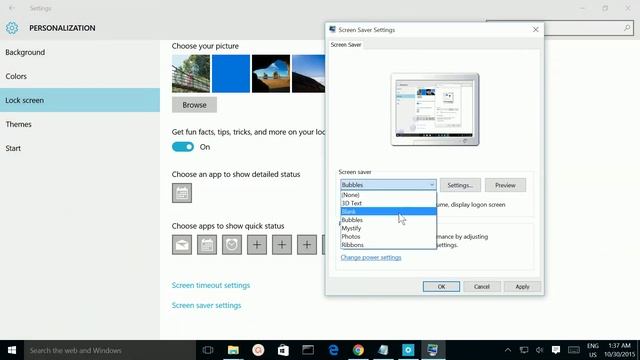The width and height of the screenshot is (640, 360).
Task: Add a quick status app in third plus slot
Action: click(x=307, y=245)
